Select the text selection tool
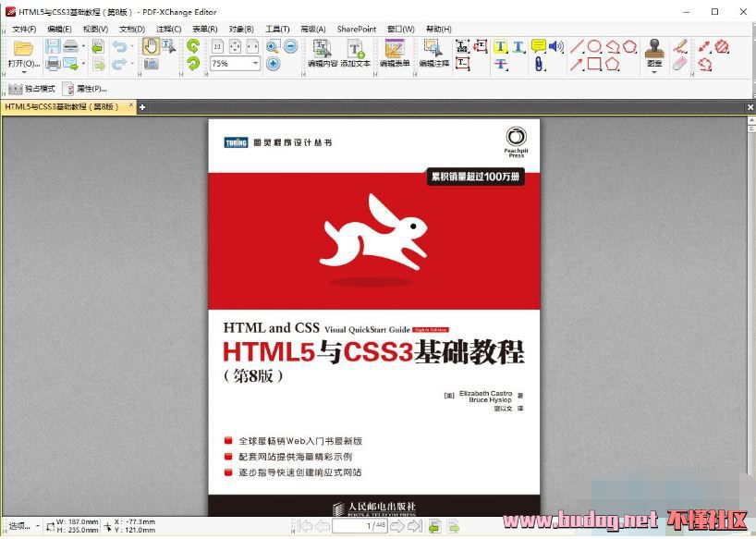This screenshot has height=539, width=756. (x=168, y=46)
